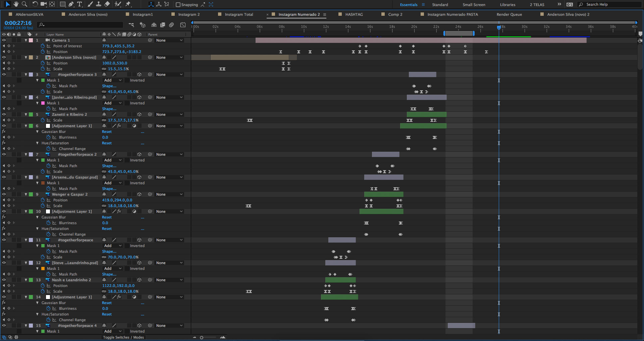Open the Graph Editor

183,25
